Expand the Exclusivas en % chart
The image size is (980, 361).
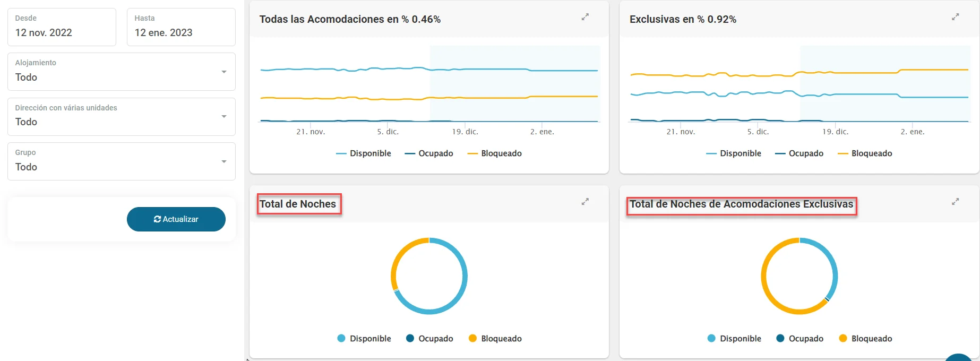pyautogui.click(x=955, y=17)
